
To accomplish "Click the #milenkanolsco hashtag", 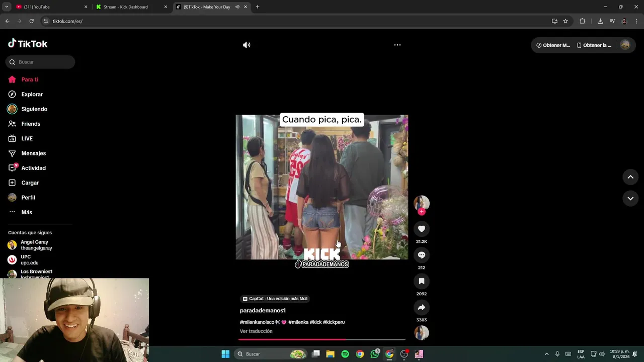I will pyautogui.click(x=257, y=322).
